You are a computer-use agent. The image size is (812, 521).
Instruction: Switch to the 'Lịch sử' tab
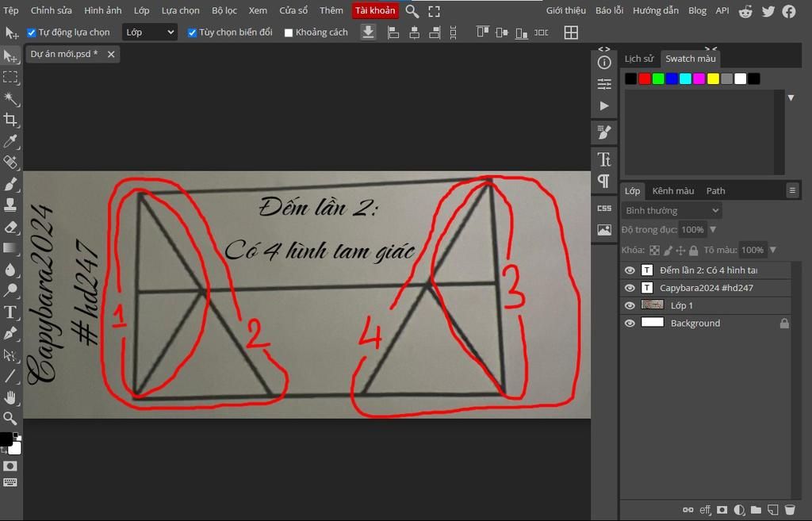(639, 59)
